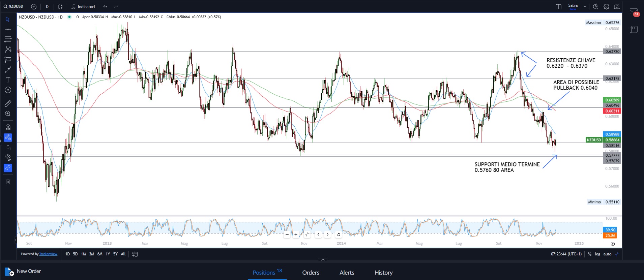Image resolution: width=644 pixels, height=280 pixels.
Task: Click the New Order button
Action: coord(23,272)
